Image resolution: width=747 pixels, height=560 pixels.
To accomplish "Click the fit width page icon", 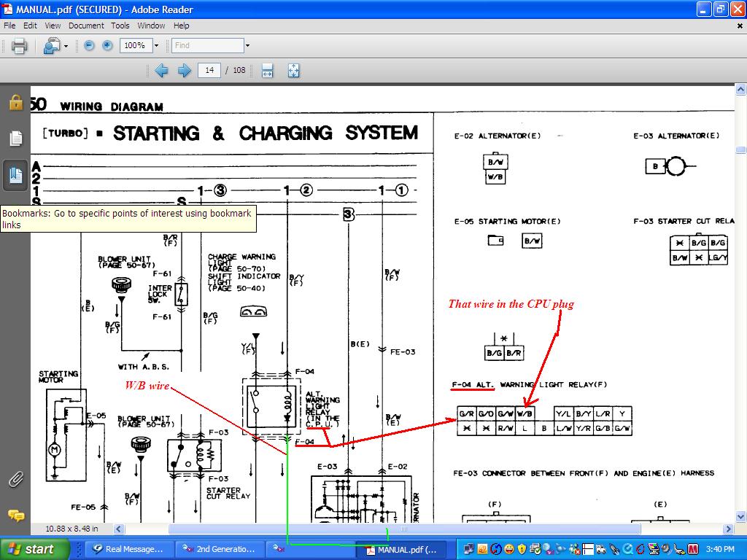I will [267, 71].
